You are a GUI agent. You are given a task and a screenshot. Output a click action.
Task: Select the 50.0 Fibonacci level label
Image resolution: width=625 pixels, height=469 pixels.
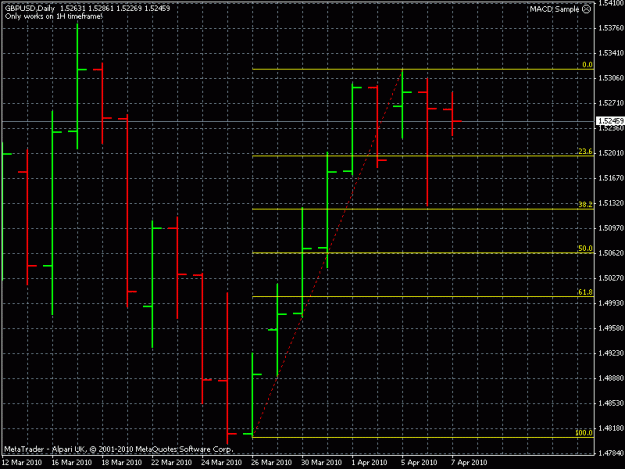point(585,248)
